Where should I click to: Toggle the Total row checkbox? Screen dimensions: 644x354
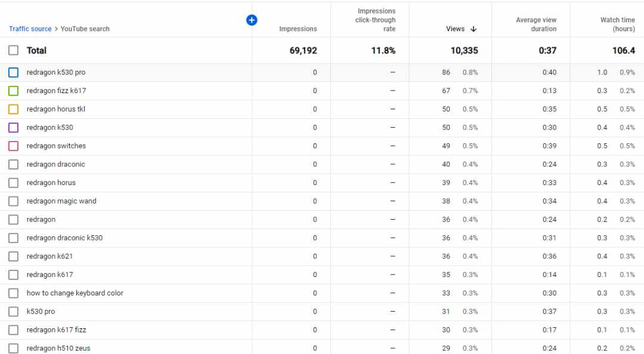coord(14,50)
